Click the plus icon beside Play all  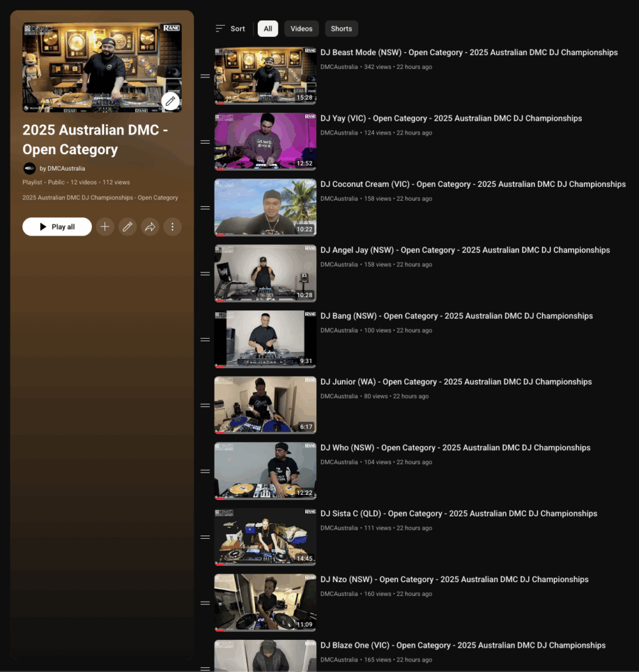105,226
